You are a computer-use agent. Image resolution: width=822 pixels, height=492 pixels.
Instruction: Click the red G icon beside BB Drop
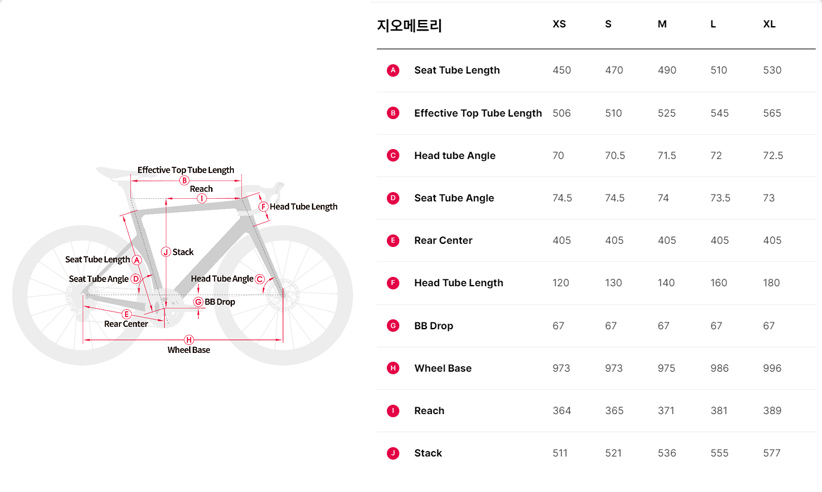pos(393,325)
